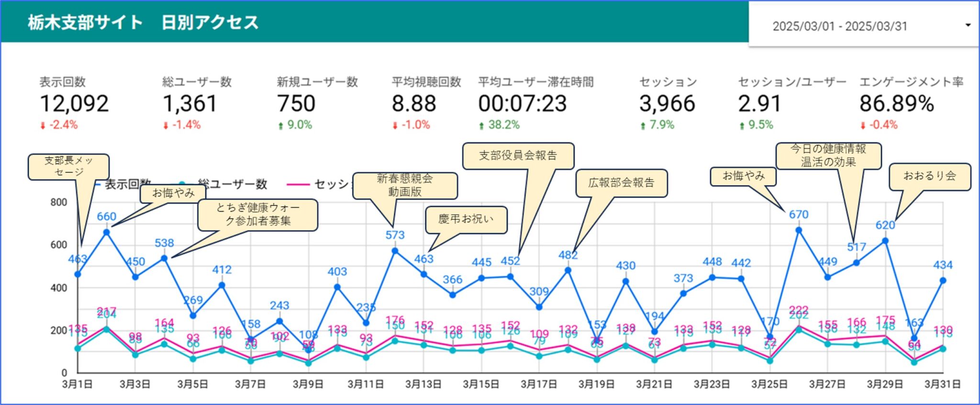Image resolution: width=980 pixels, height=405 pixels.
Task: Click the 2025/03/01 - 2025/03/31 date range text
Action: point(839,26)
